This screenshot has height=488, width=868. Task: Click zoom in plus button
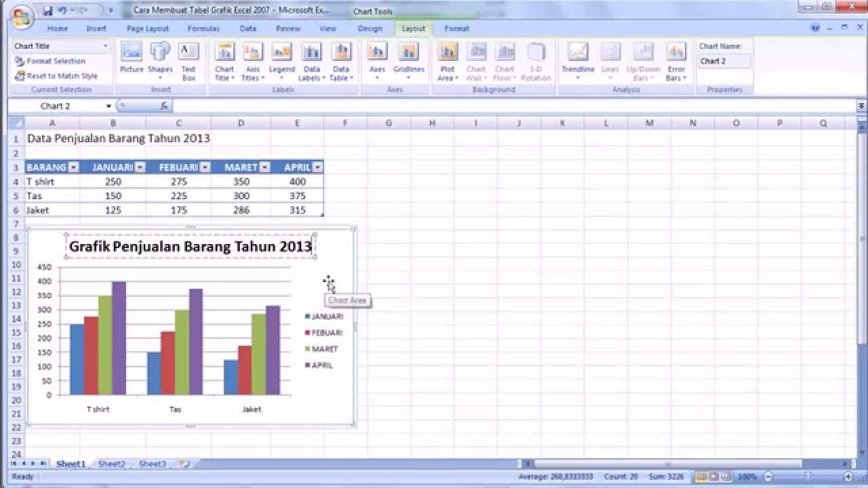point(848,476)
